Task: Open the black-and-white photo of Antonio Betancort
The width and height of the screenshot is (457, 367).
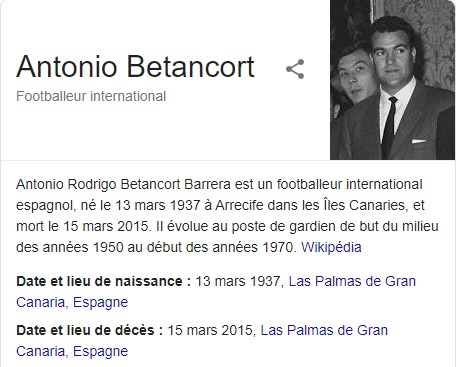Action: coord(392,80)
